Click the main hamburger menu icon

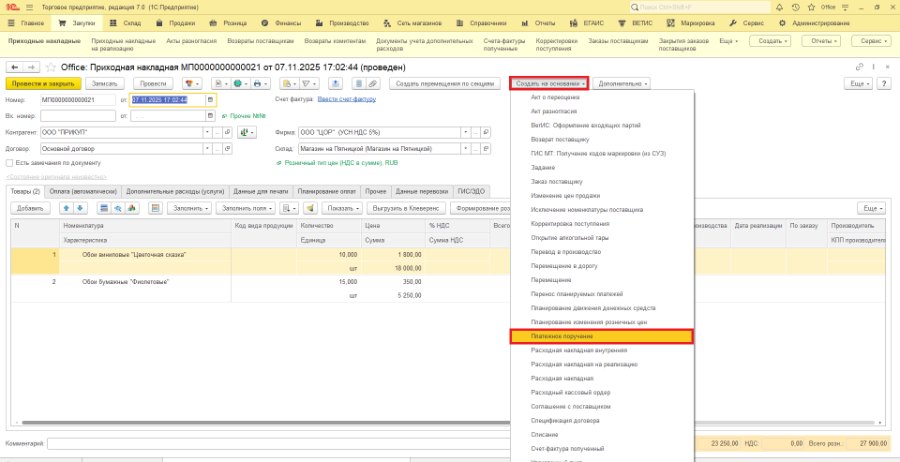point(30,7)
